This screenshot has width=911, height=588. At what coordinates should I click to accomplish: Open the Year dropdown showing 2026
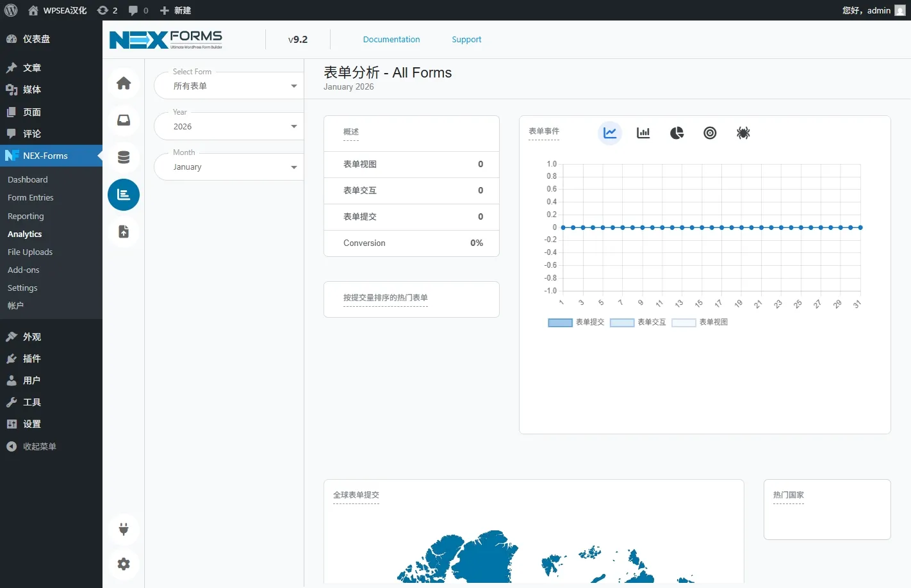point(229,127)
